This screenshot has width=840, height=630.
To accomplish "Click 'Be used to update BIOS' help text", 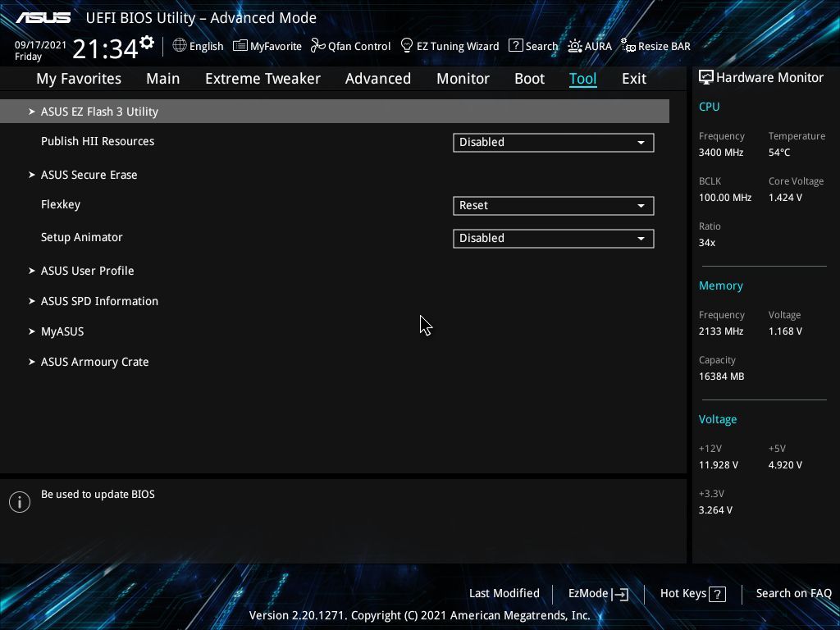I will coord(98,495).
